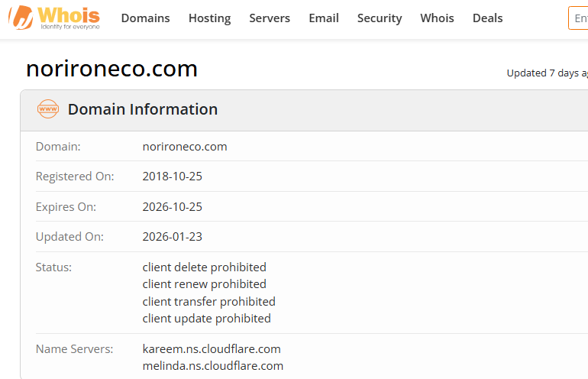Open the Domains menu
The width and height of the screenshot is (588, 379).
[145, 18]
